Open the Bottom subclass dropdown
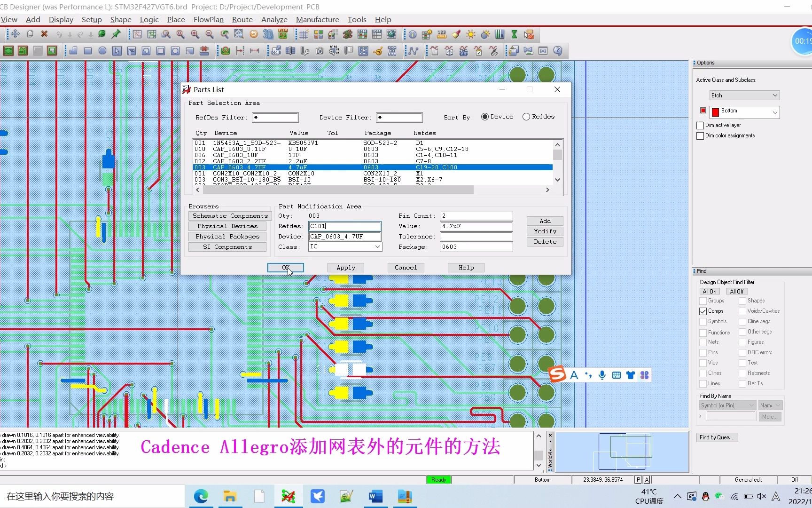 click(744, 112)
